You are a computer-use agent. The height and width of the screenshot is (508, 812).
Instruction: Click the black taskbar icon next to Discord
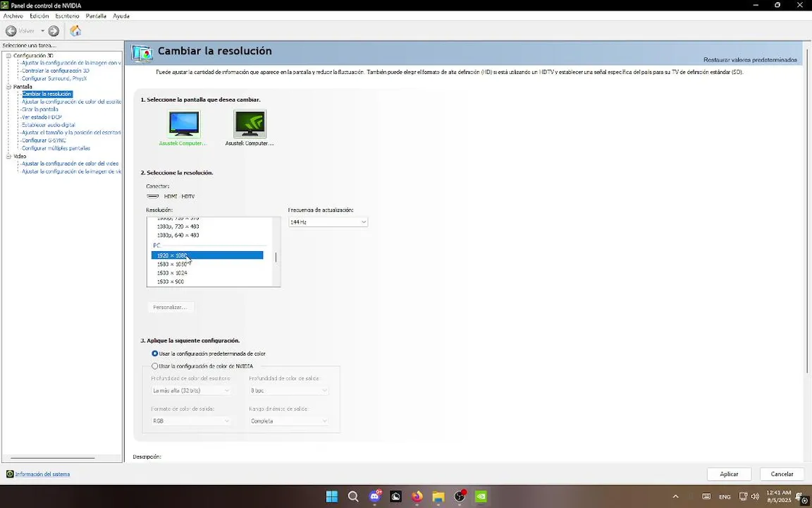click(395, 497)
